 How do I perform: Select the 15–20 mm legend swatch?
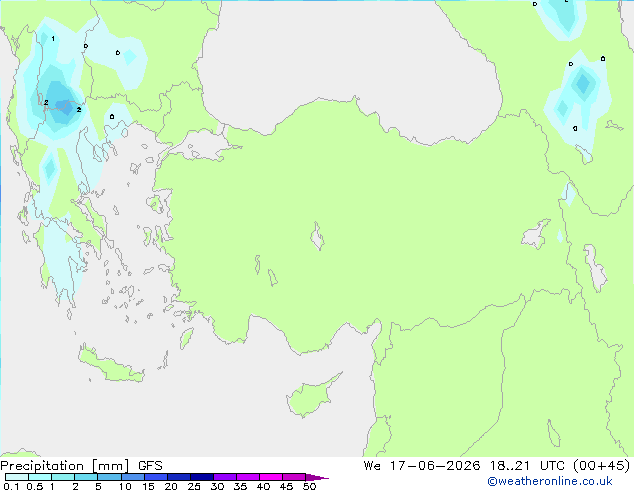point(156,477)
